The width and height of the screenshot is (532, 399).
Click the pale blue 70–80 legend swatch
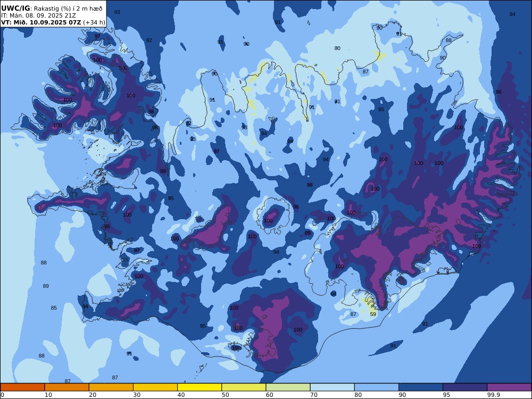point(332,387)
